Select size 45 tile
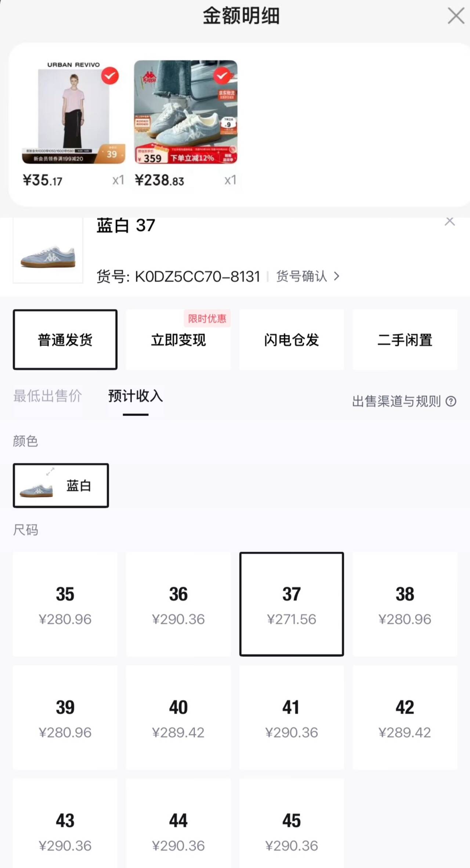The height and width of the screenshot is (868, 470). [292, 831]
